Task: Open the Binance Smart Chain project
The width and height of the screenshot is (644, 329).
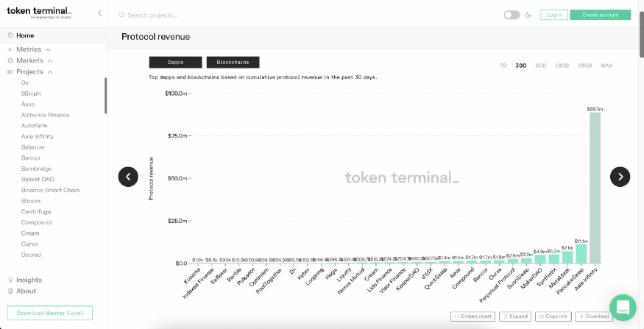Action: 50,190
